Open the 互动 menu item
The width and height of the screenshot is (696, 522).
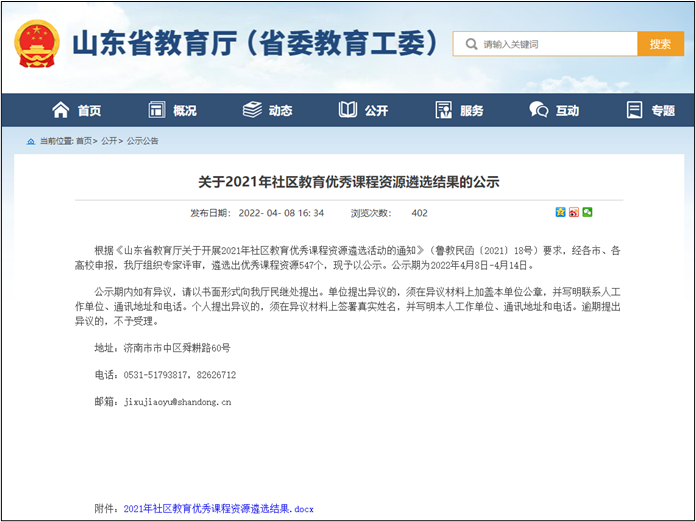[567, 110]
